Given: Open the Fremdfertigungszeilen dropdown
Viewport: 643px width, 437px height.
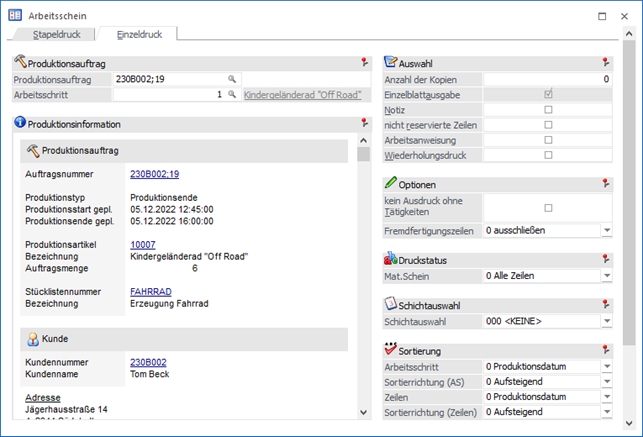Looking at the screenshot, I should pyautogui.click(x=606, y=230).
